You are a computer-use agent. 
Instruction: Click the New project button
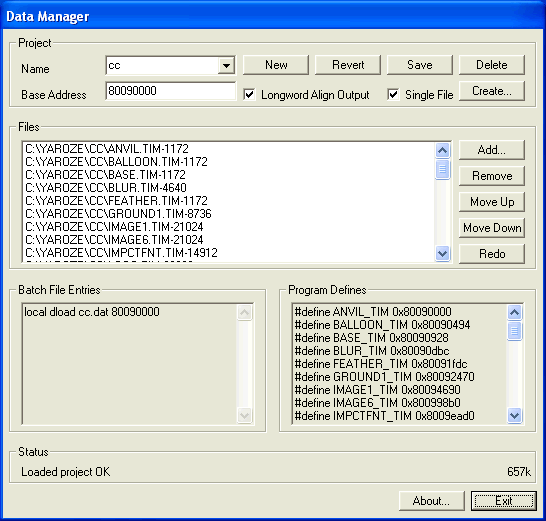coord(276,65)
